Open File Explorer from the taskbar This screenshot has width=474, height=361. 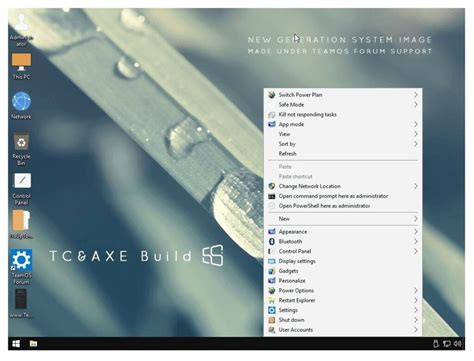pos(33,343)
